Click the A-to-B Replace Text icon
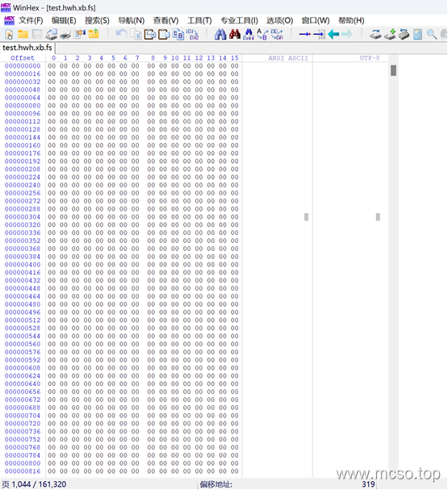The image size is (448, 490). (x=262, y=35)
